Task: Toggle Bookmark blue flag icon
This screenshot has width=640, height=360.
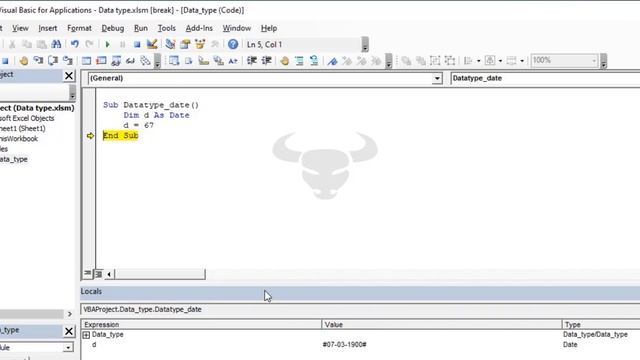Action: click(x=332, y=61)
